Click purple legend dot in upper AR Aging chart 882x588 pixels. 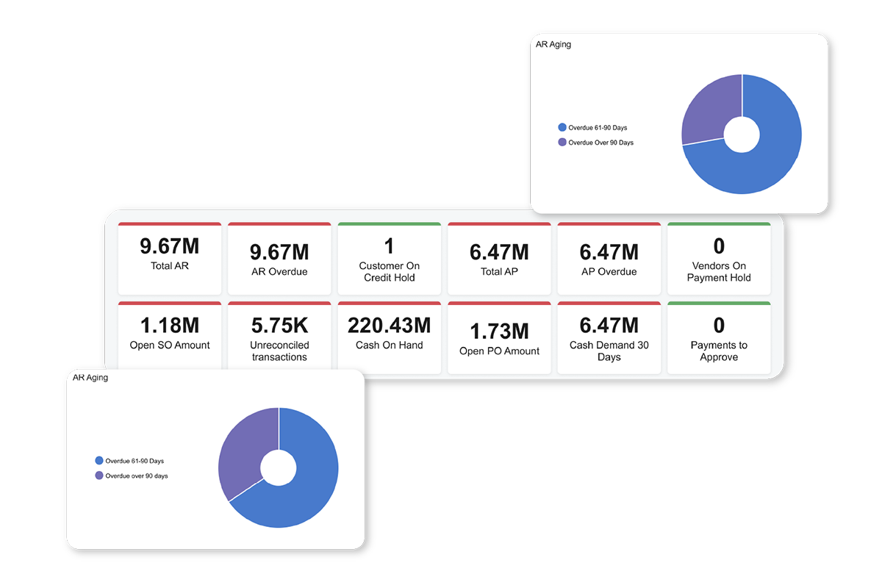(562, 142)
